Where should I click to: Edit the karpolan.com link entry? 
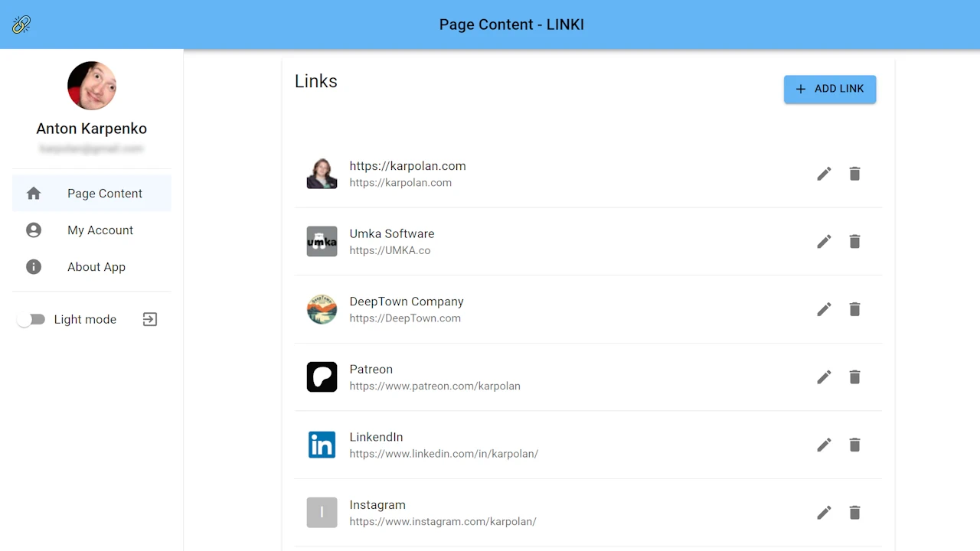coord(824,174)
